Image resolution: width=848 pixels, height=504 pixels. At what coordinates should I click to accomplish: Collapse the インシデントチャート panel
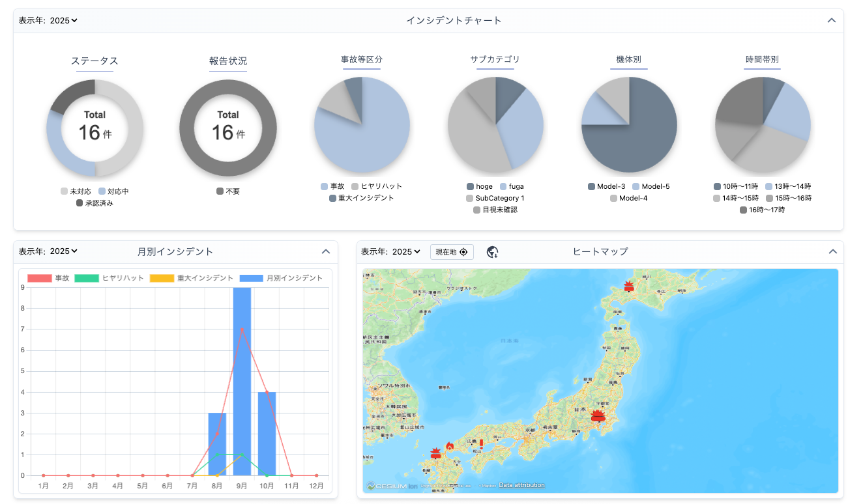click(x=831, y=20)
